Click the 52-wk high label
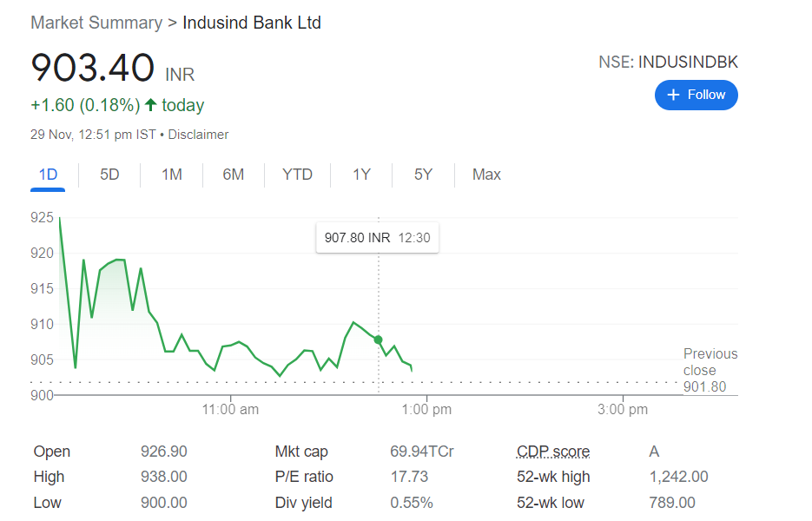Image resolution: width=812 pixels, height=521 pixels. [553, 477]
